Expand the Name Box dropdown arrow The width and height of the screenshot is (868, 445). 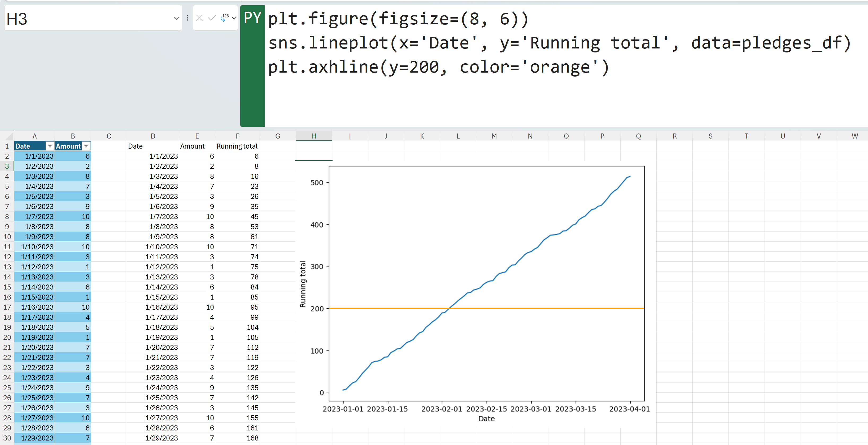click(x=176, y=18)
